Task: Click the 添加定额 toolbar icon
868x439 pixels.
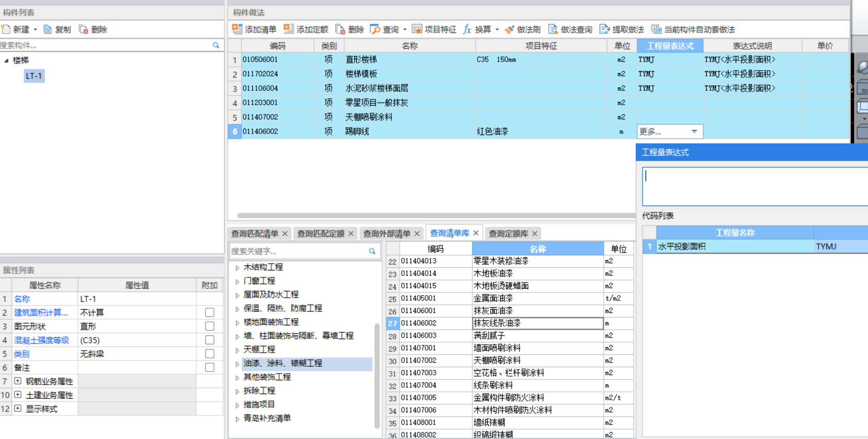Action: tap(289, 29)
